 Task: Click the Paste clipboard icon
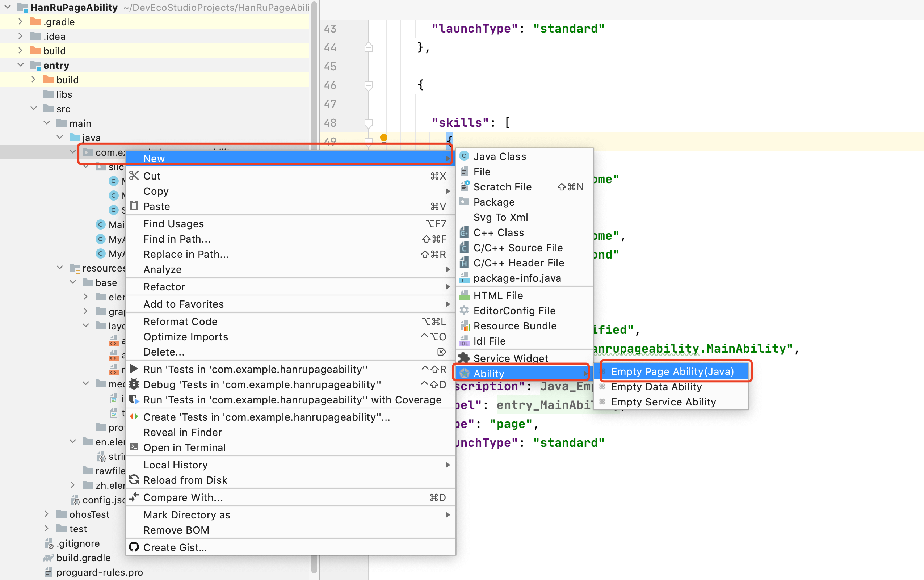point(134,206)
